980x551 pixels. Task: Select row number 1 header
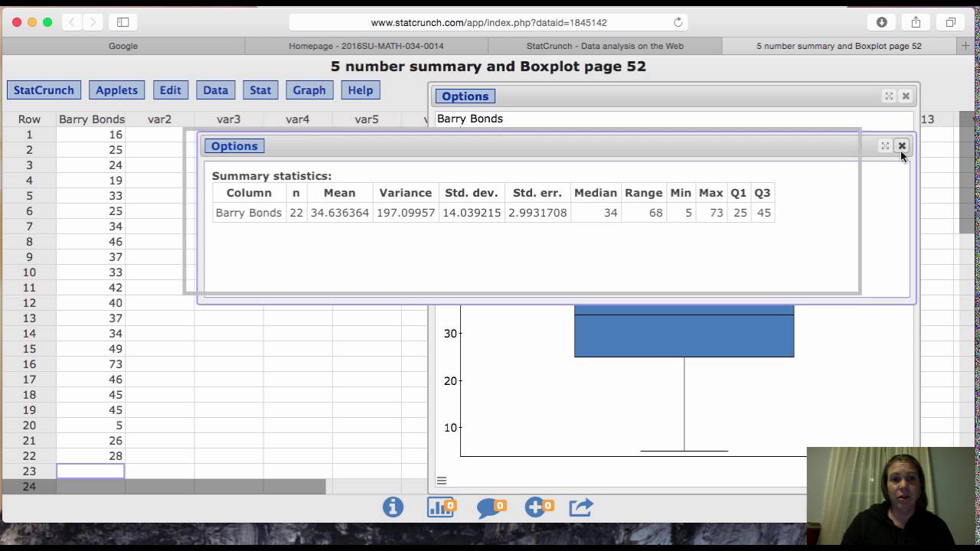click(x=29, y=135)
